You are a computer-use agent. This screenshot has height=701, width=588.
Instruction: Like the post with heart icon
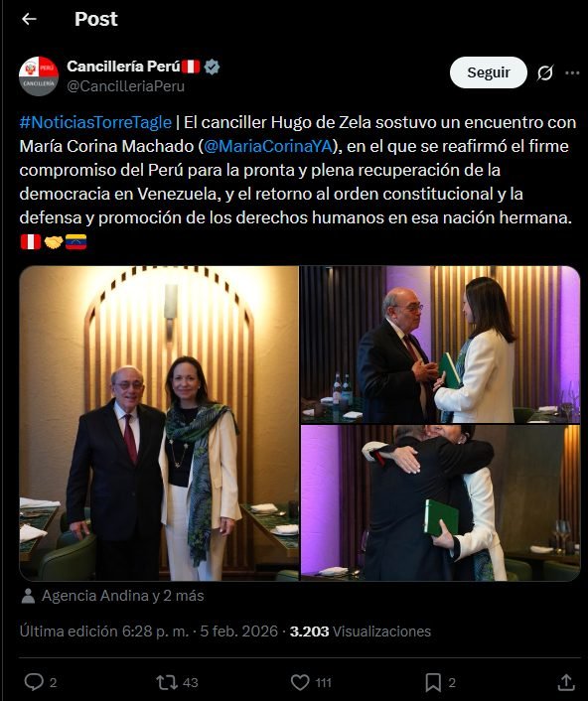pos(300,682)
